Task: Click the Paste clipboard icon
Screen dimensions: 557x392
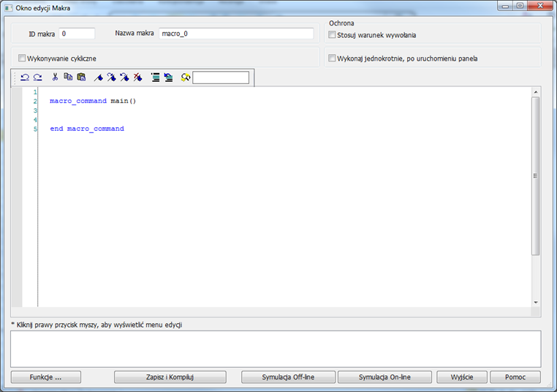Action: pos(81,77)
